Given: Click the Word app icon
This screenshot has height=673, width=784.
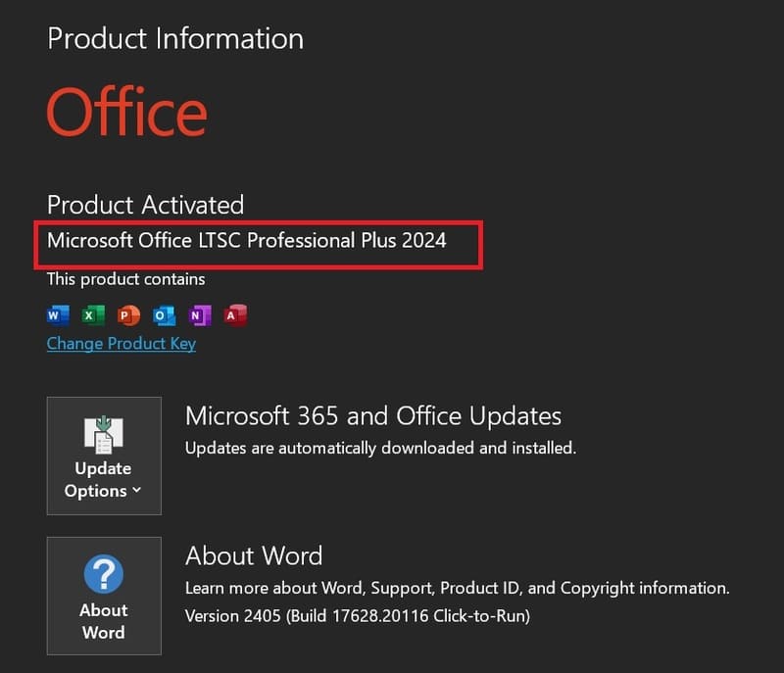Looking at the screenshot, I should (58, 315).
